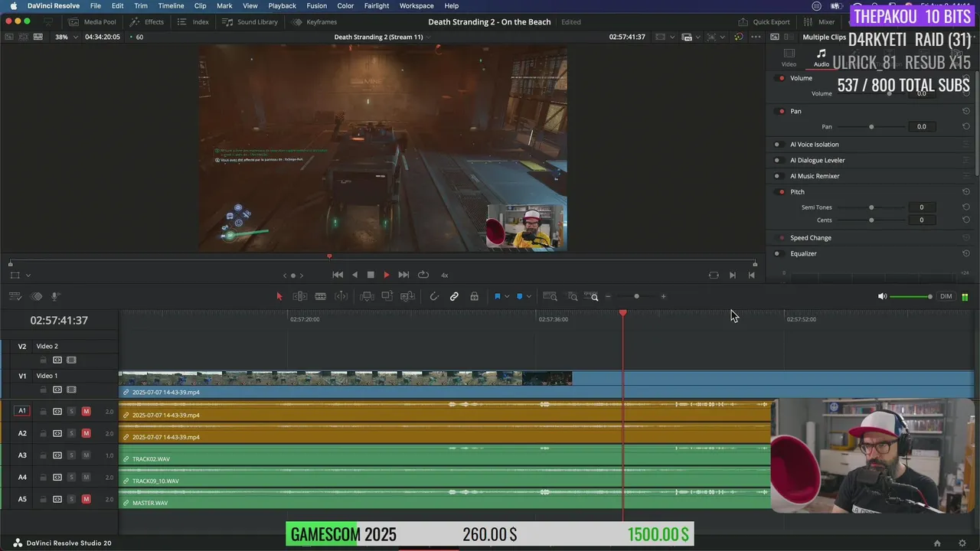Reset the Pitch section
The height and width of the screenshot is (551, 980).
[966, 191]
